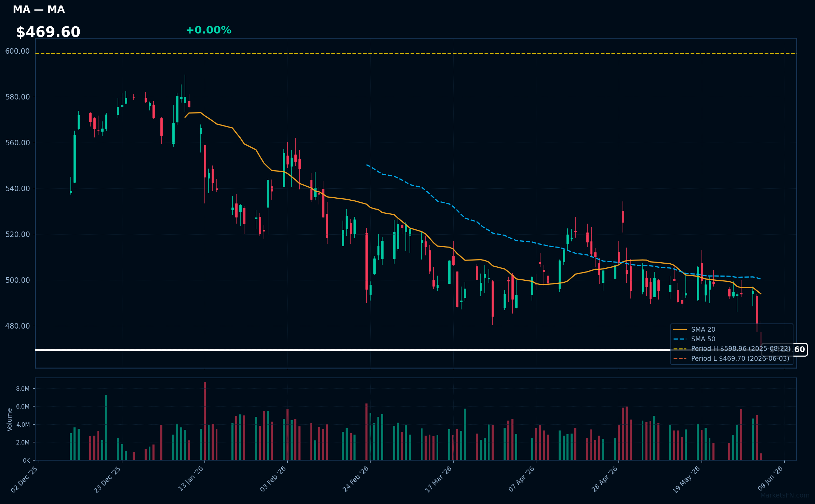
Task: Click the 480.00 price axis label
Action: (x=17, y=326)
